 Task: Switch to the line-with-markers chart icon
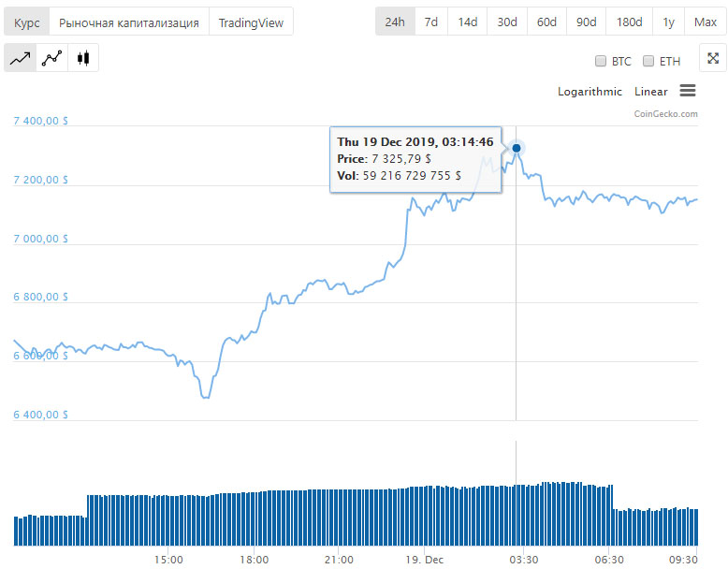point(51,58)
